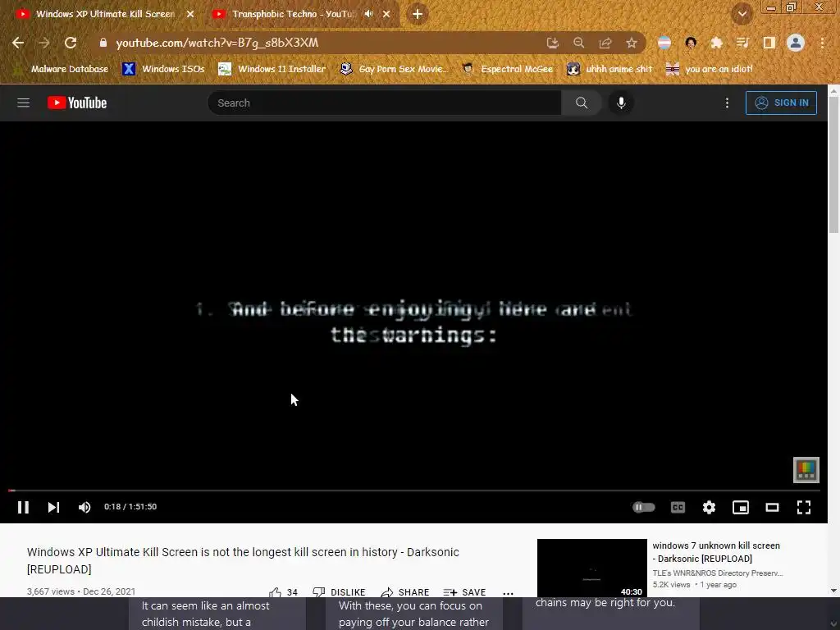This screenshot has height=630, width=840.
Task: Open the video settings gear
Action: pos(709,507)
